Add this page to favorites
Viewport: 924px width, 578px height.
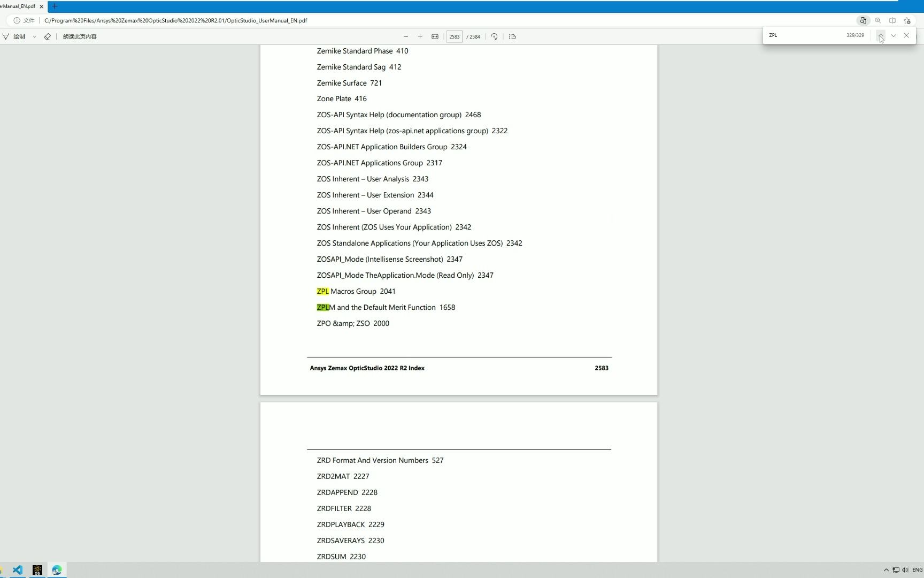(907, 20)
